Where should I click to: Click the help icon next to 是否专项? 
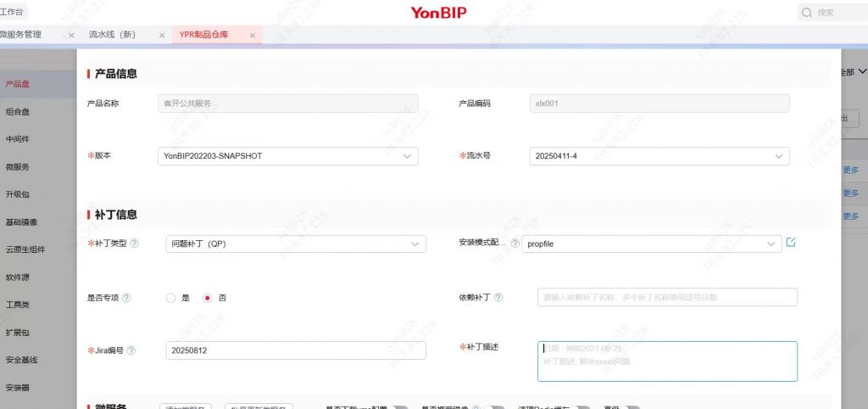[126, 298]
